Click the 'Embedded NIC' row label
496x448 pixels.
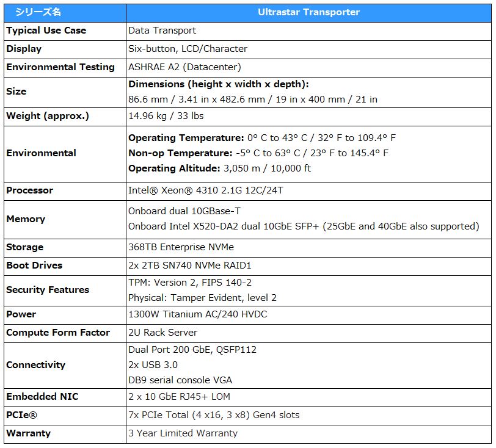(42, 397)
